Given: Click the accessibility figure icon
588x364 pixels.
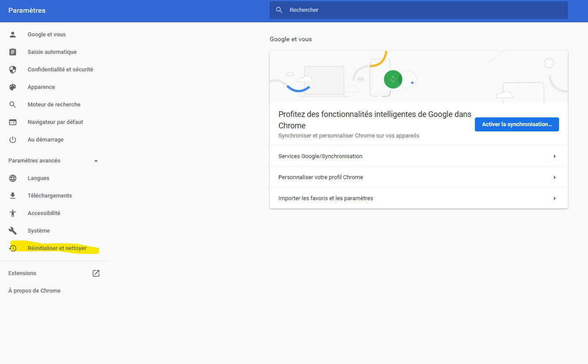Looking at the screenshot, I should click(13, 213).
